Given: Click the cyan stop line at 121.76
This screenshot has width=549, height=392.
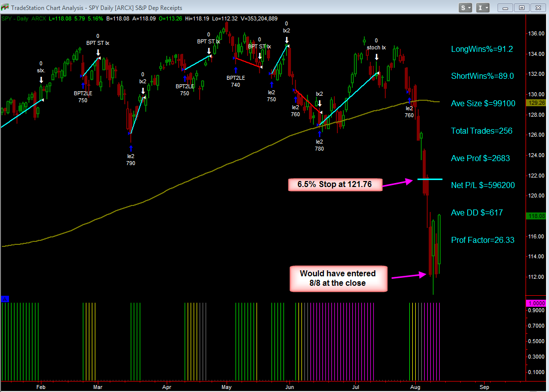Looking at the screenshot, I should pos(430,179).
